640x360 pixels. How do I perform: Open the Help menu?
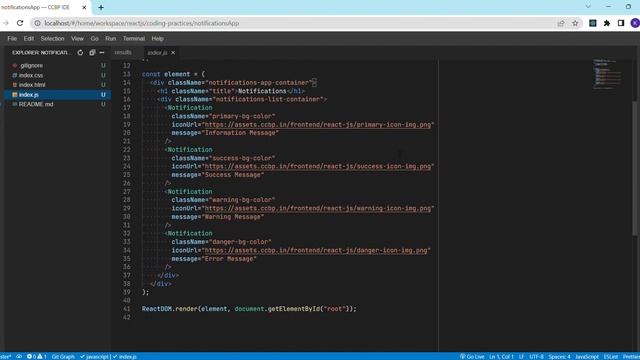coord(158,38)
